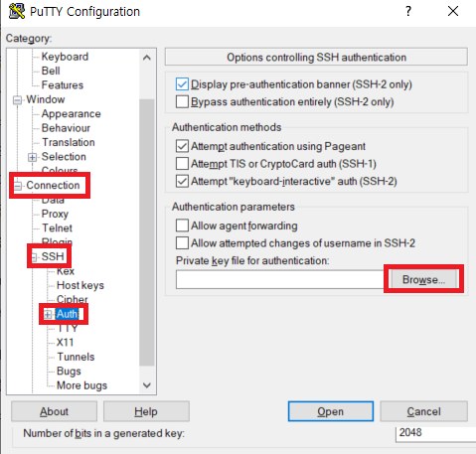476x454 pixels.
Task: Click the category tree scroll down arrow
Action: point(147,385)
